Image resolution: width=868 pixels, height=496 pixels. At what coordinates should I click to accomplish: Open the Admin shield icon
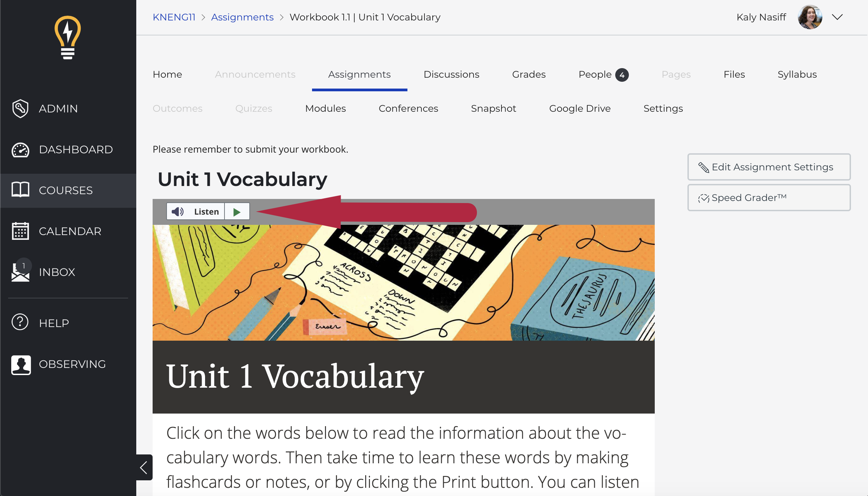20,109
